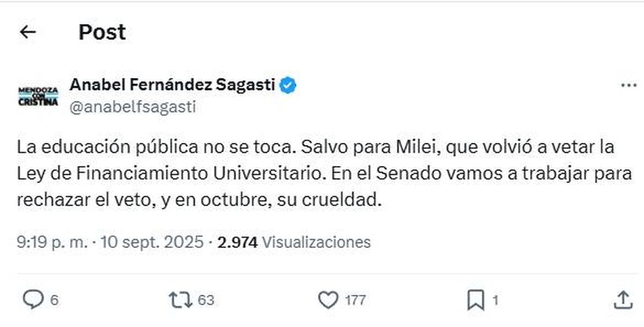Open the Mendoza con Cristina profile picture
This screenshot has width=644, height=327.
(x=38, y=96)
